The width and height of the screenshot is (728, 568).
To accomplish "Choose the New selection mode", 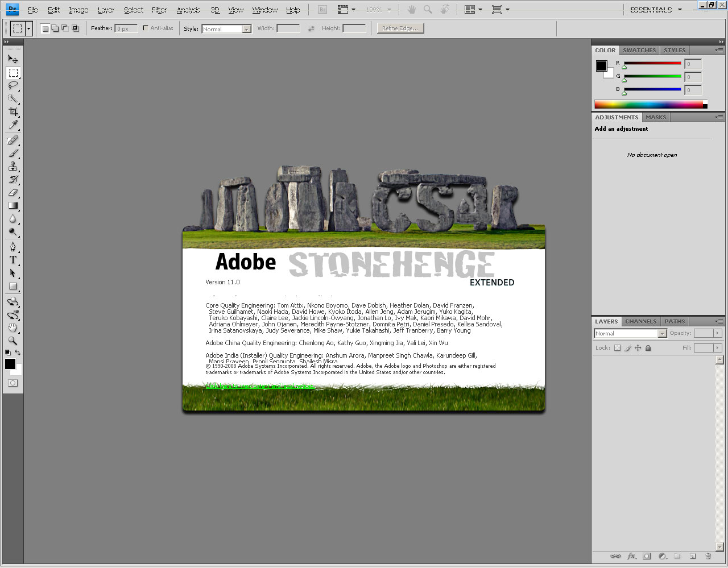I will (45, 28).
